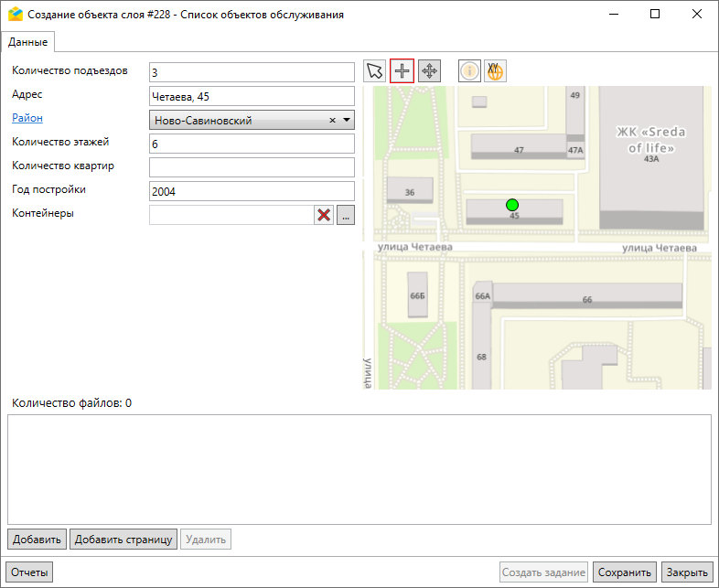
Task: Open the Отчеты reports button
Action: click(x=29, y=572)
